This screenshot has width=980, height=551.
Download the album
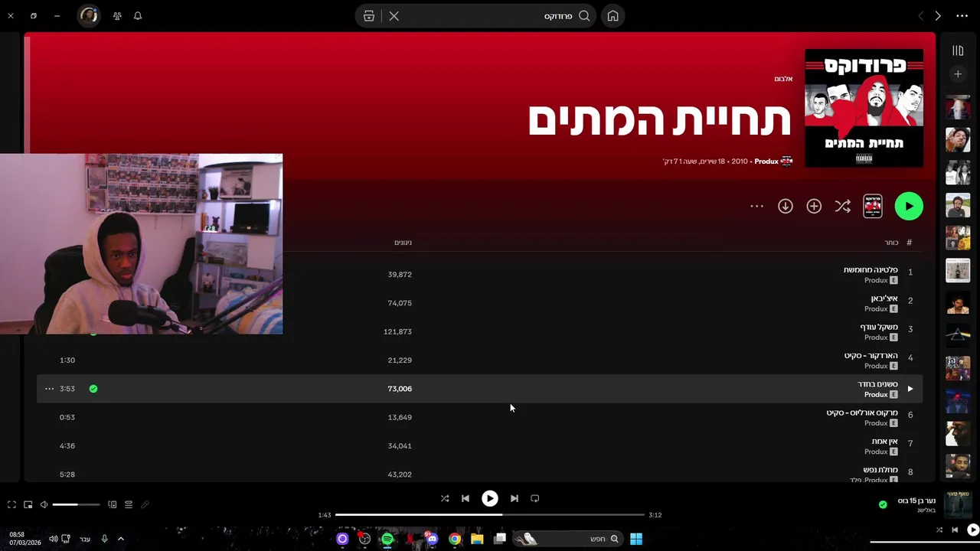coord(786,206)
